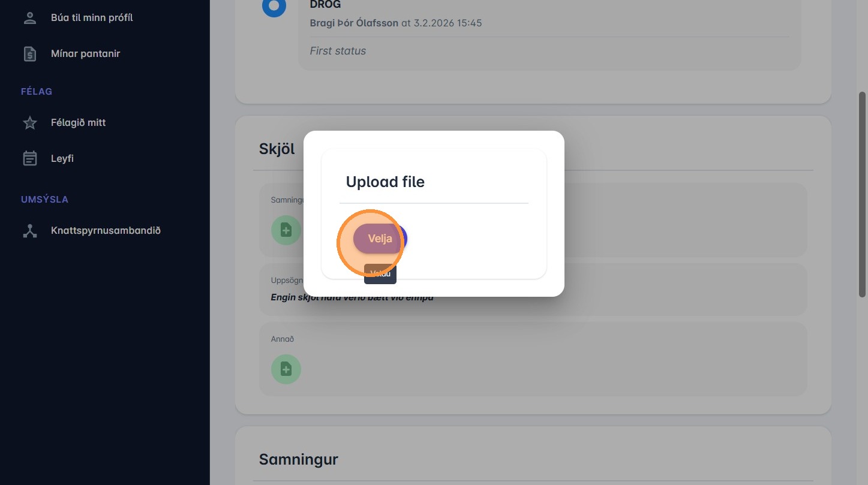Click the "FÉLAG" sidebar section header
Image resolution: width=868 pixels, height=485 pixels.
tap(37, 92)
